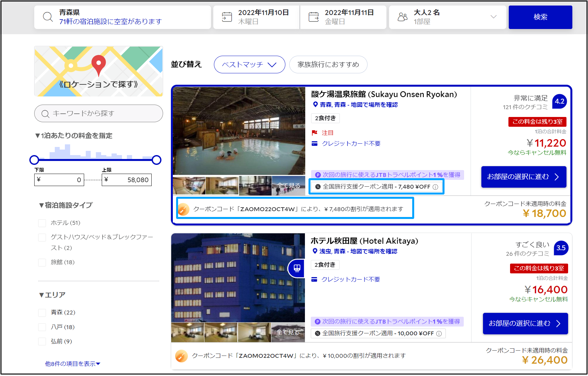Click the red map pin on the location map
588x376 pixels.
pos(98,64)
